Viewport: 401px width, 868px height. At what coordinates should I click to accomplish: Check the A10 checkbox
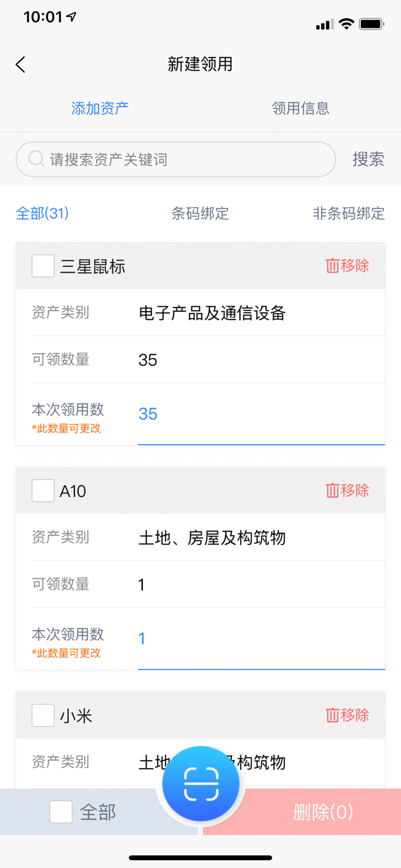tap(43, 491)
